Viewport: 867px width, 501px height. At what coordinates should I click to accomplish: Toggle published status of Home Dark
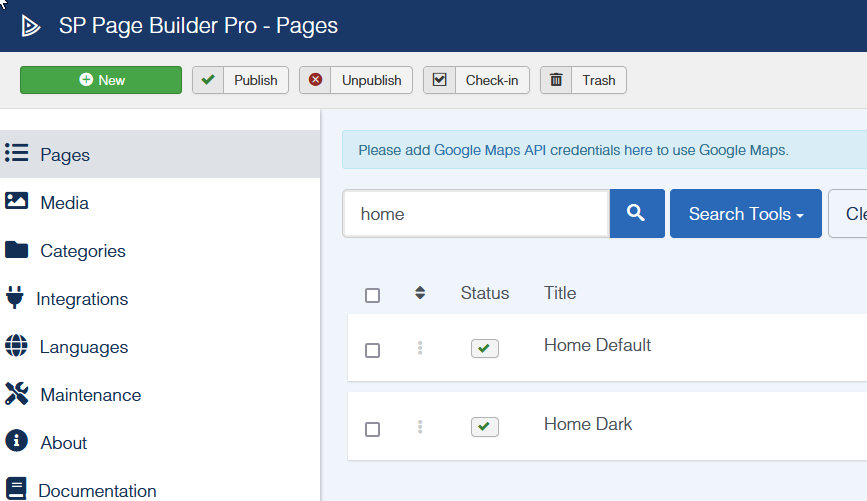pyautogui.click(x=484, y=427)
